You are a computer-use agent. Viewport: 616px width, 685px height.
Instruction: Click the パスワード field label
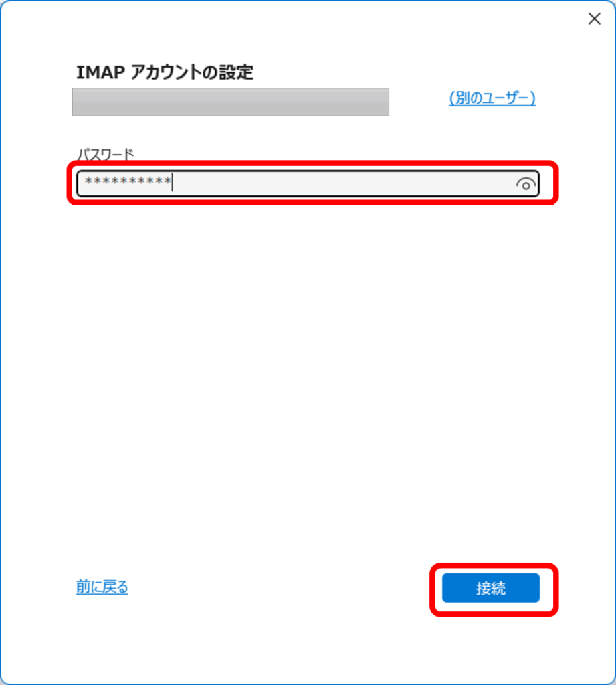click(105, 155)
